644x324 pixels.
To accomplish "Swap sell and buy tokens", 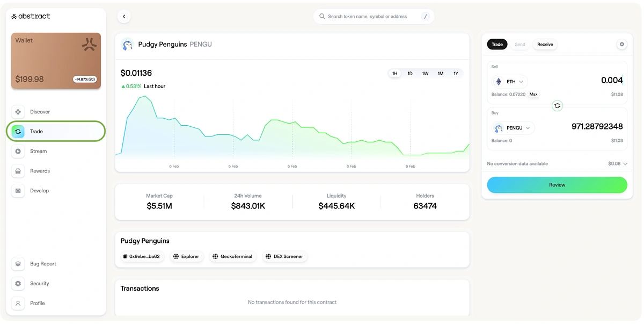I will (x=557, y=106).
